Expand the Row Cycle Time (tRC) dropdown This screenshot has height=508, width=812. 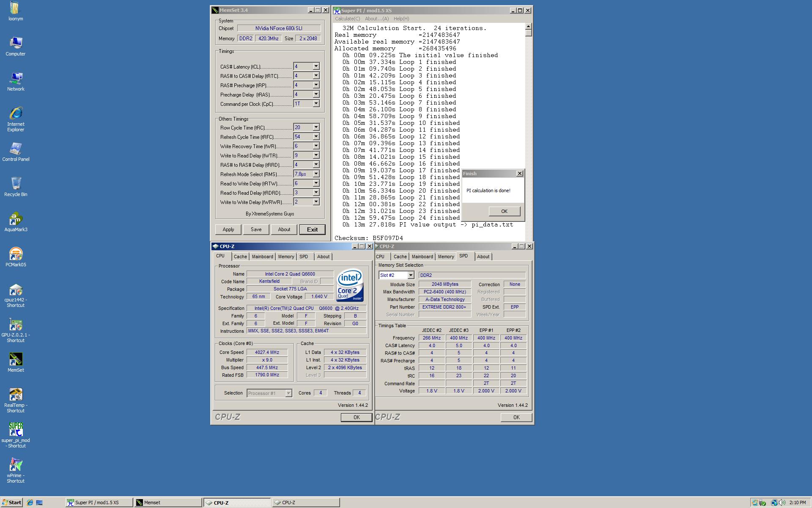[316, 127]
